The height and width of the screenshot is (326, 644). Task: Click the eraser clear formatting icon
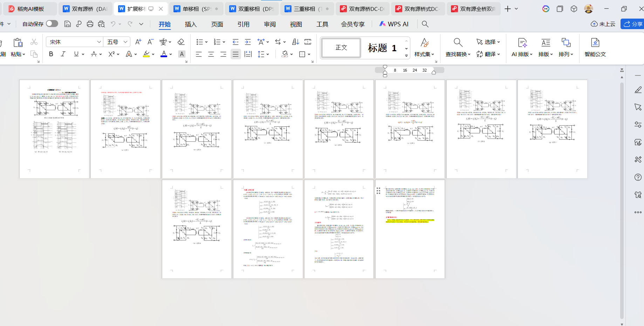(x=181, y=42)
